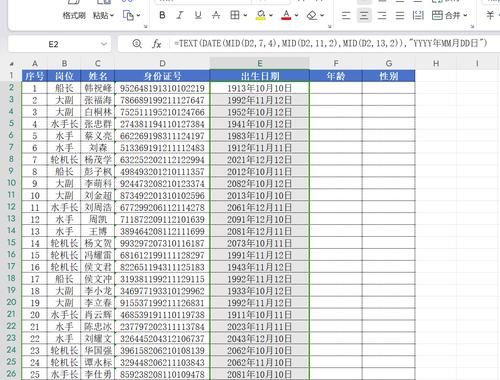Click the 粘贴 paste button
The width and height of the screenshot is (500, 380).
pyautogui.click(x=103, y=15)
